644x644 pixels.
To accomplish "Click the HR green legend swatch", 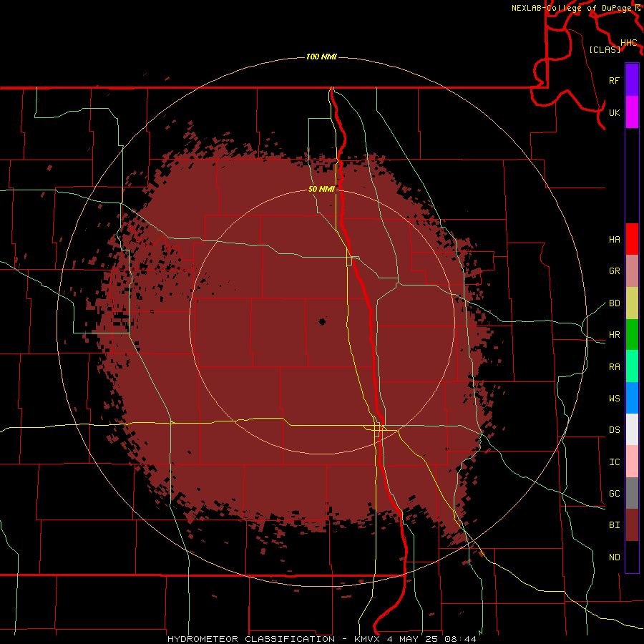I will [632, 335].
